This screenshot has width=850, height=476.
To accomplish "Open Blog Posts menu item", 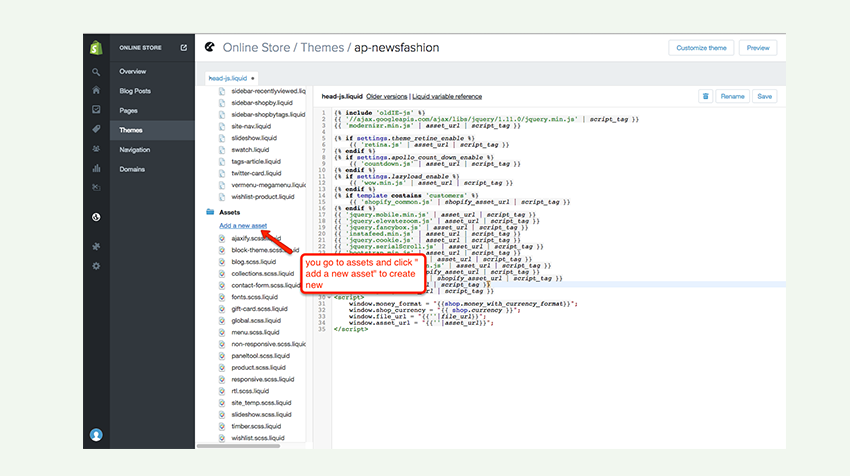I will (x=135, y=91).
